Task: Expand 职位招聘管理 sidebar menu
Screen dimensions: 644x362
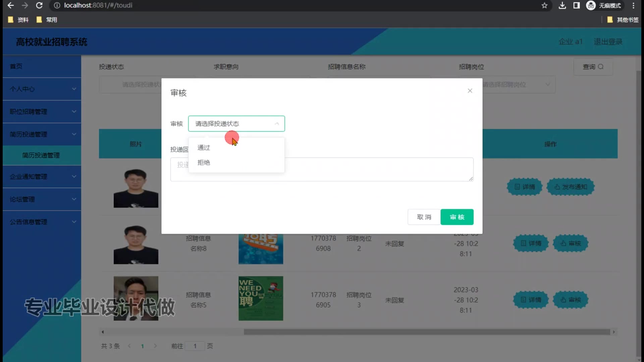Action: (42, 112)
